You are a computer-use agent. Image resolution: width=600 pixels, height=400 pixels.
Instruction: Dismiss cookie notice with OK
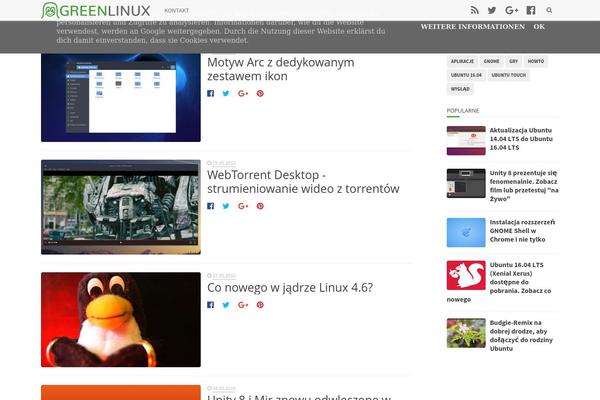coord(539,27)
